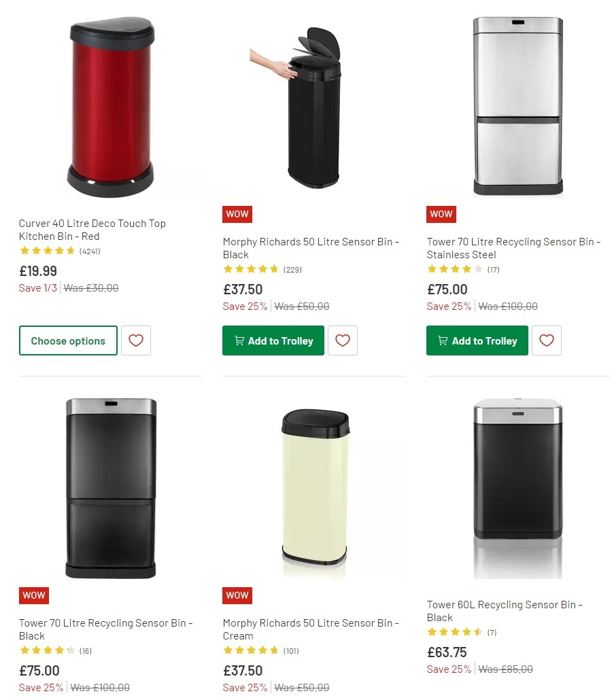
Task: Toggle wishlist for Morphy Richards 50 Litre Sensor Bin
Action: [343, 340]
